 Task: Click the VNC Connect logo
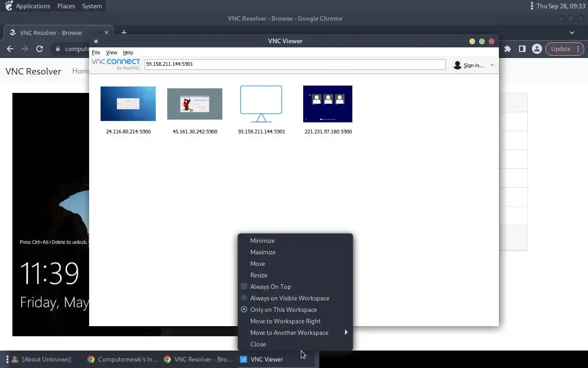(x=116, y=64)
